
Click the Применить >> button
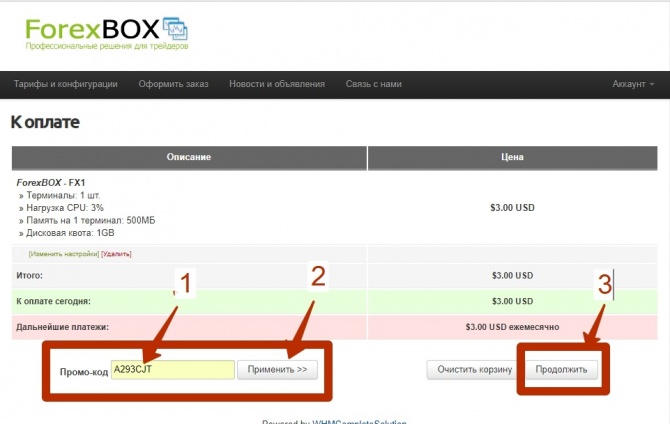(x=277, y=370)
